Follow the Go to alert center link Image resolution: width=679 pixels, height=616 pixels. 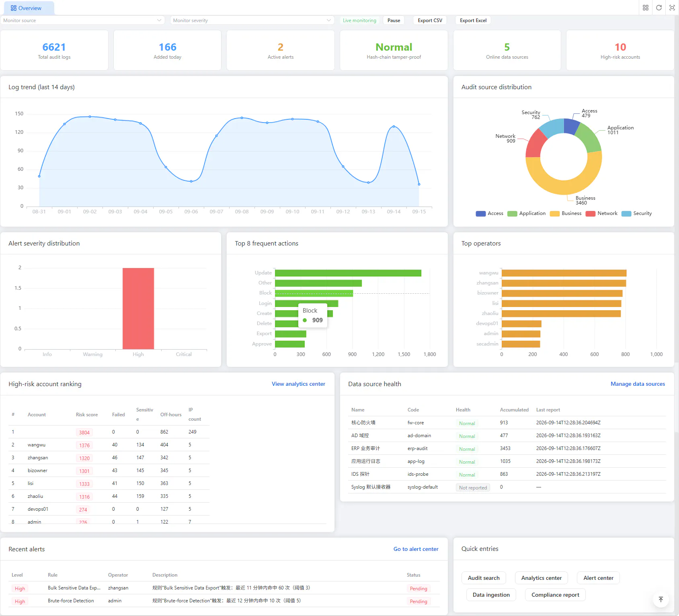pos(416,549)
